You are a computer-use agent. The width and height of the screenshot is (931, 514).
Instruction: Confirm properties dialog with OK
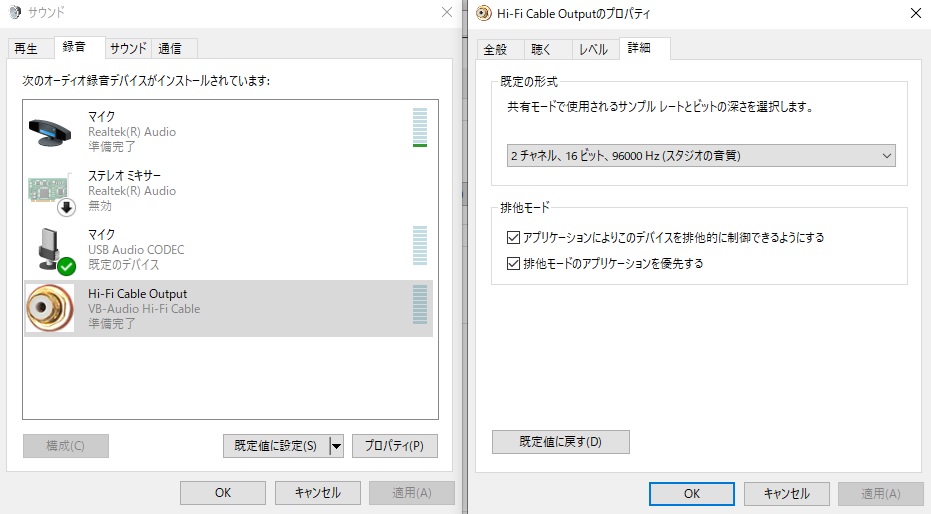(692, 493)
